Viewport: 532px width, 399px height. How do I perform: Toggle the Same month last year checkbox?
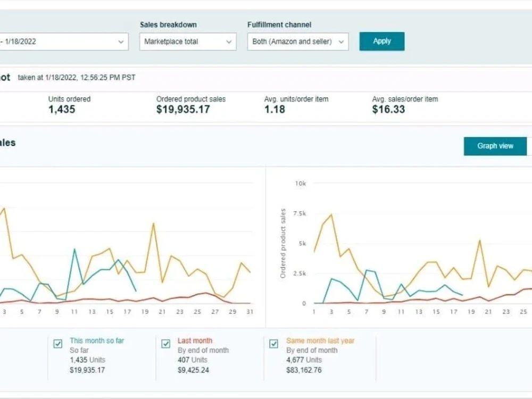tap(274, 344)
